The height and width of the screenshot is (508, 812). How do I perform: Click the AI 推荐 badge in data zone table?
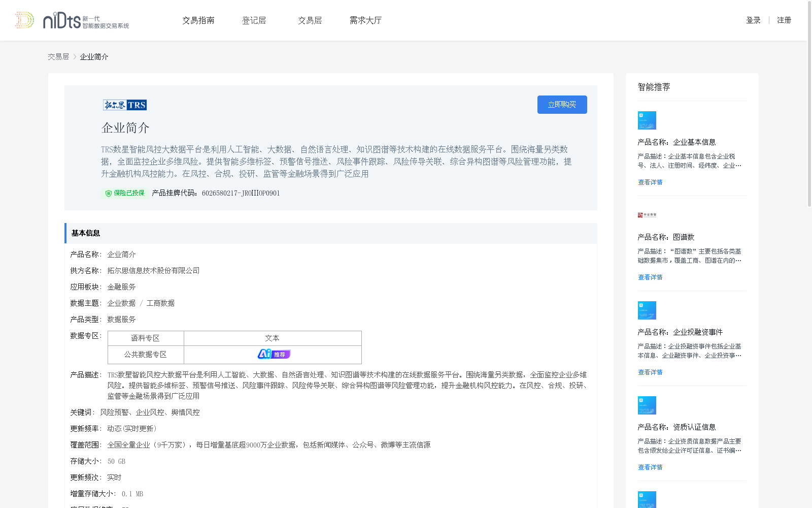274,354
